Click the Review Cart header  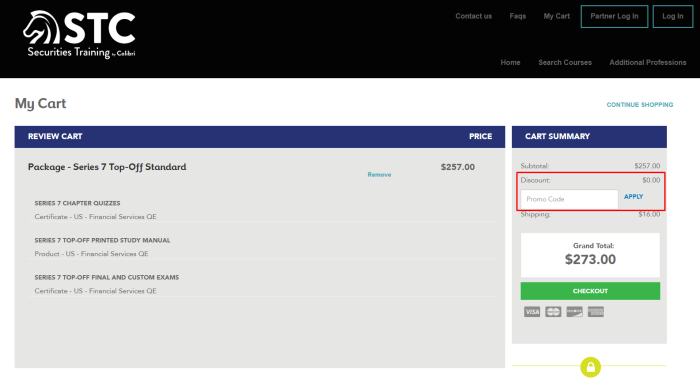[55, 137]
